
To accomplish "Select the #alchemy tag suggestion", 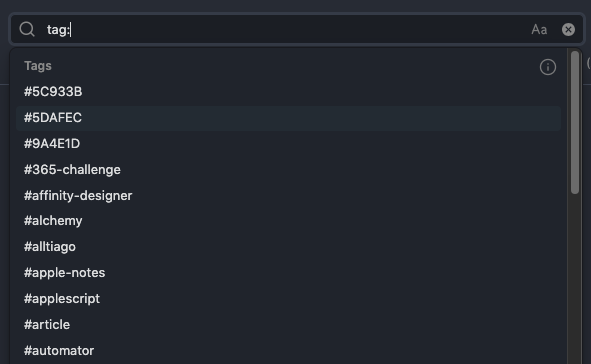I will point(288,221).
